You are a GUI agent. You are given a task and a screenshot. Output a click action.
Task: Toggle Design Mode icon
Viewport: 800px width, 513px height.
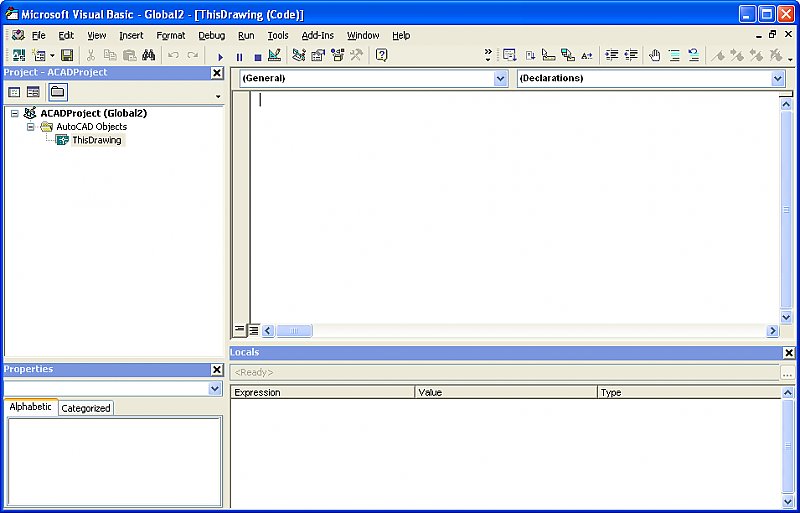(274, 55)
